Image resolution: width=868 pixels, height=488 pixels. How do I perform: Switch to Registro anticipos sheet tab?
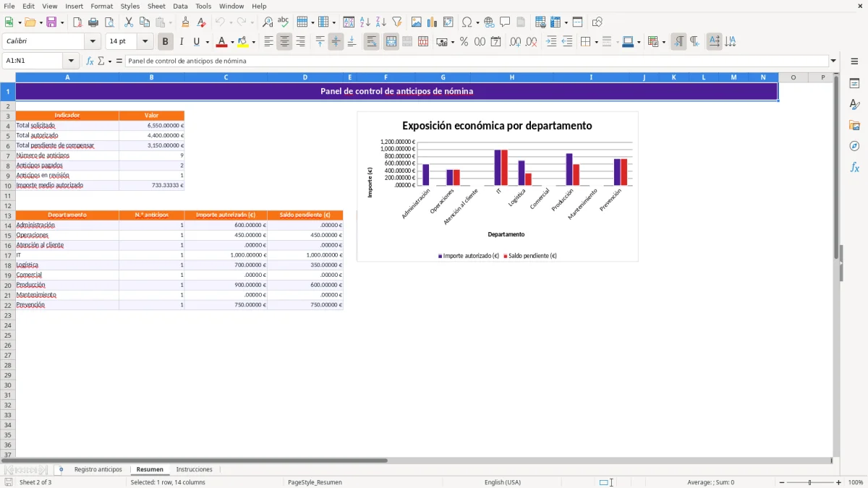(98, 470)
